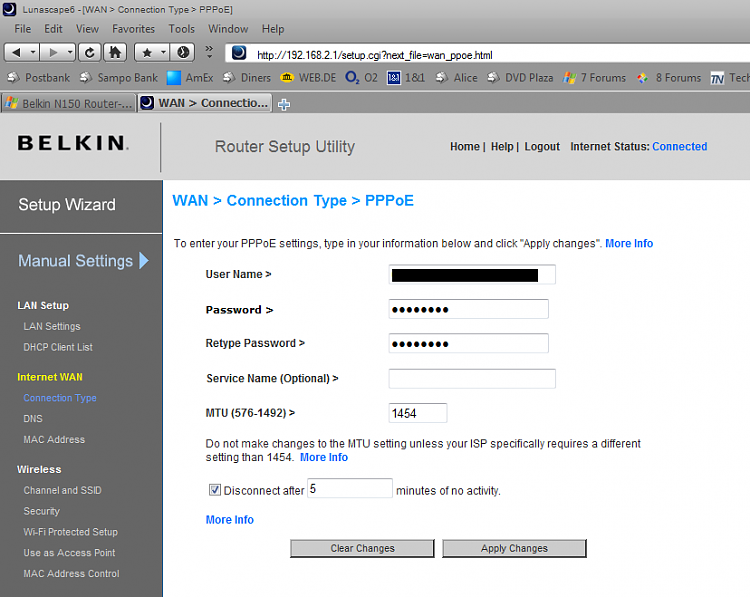Open the WEB.DE bookmark

308,77
